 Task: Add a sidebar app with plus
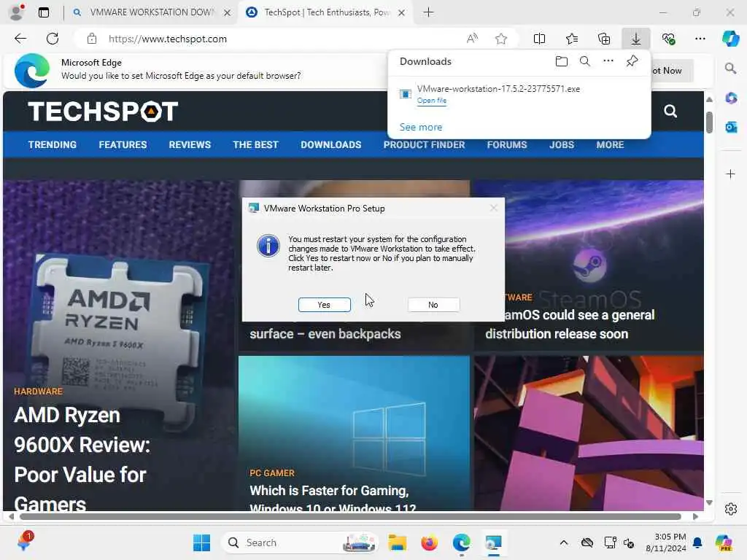[x=730, y=174]
